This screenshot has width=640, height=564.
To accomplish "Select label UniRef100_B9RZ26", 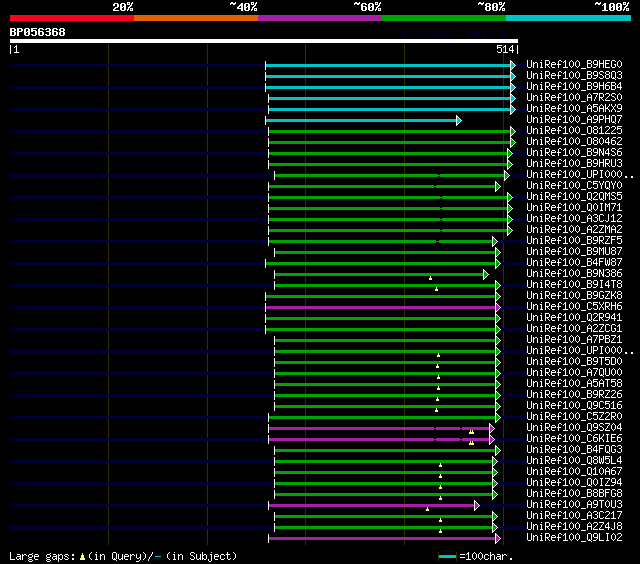I will pos(574,395).
